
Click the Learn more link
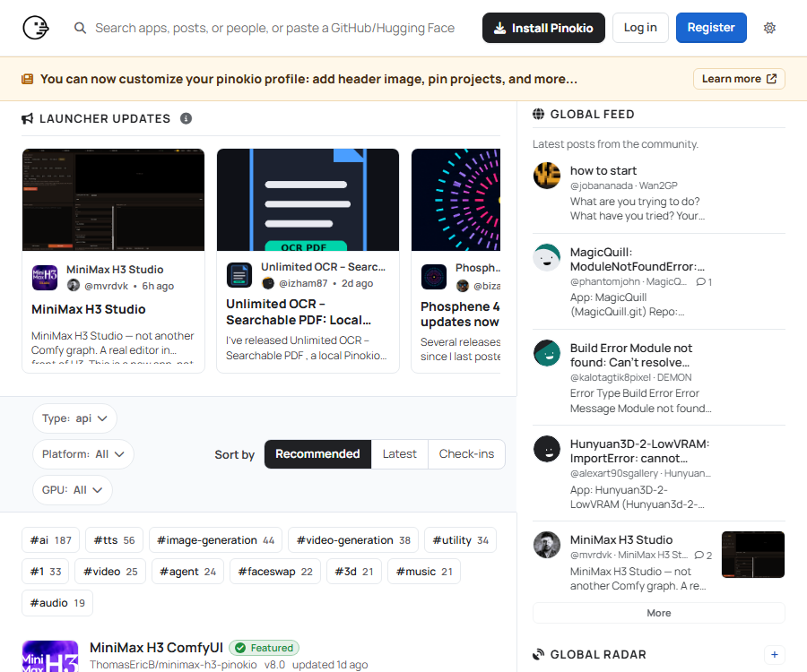coord(739,79)
